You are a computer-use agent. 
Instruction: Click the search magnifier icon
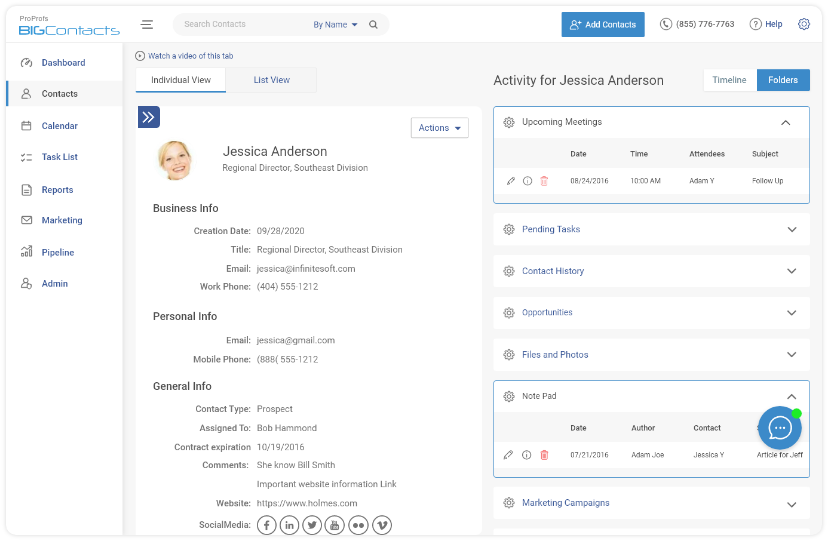coord(373,25)
